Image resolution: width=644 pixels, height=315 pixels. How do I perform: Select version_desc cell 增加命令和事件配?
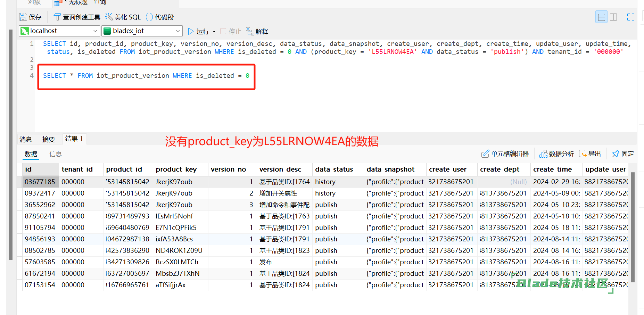(x=284, y=205)
